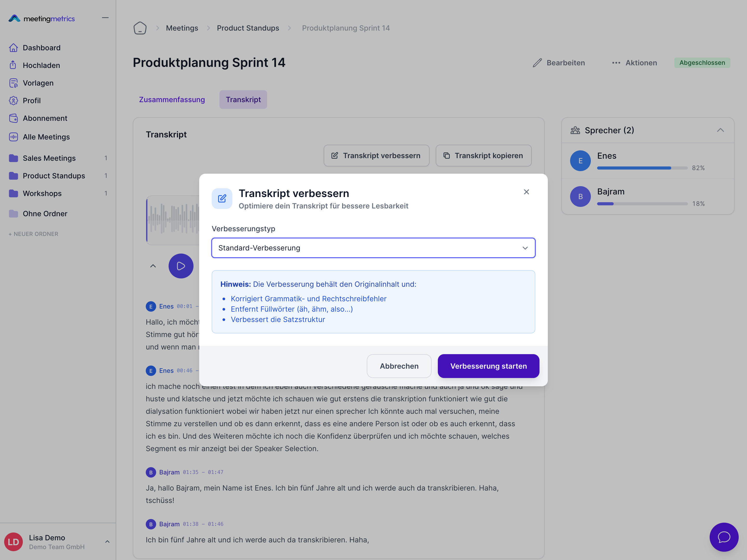Image resolution: width=747 pixels, height=560 pixels.
Task: Open the Verbesserungstyp dropdown
Action: tap(373, 248)
